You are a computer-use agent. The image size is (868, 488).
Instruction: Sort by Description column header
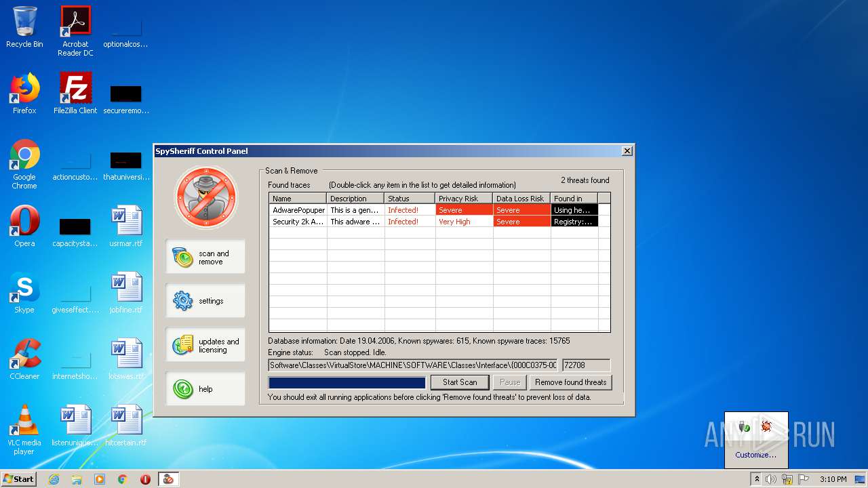click(356, 199)
